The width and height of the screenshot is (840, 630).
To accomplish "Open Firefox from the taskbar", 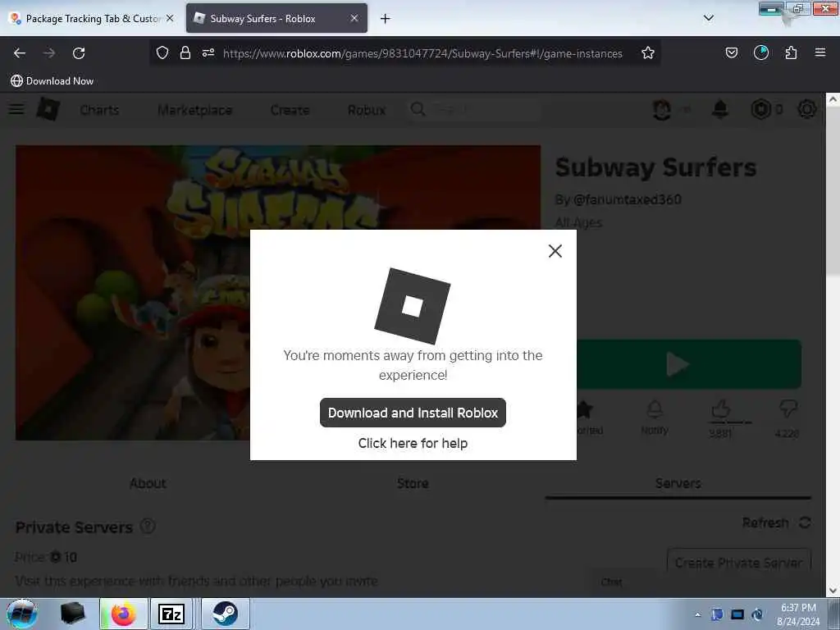I will tap(124, 614).
